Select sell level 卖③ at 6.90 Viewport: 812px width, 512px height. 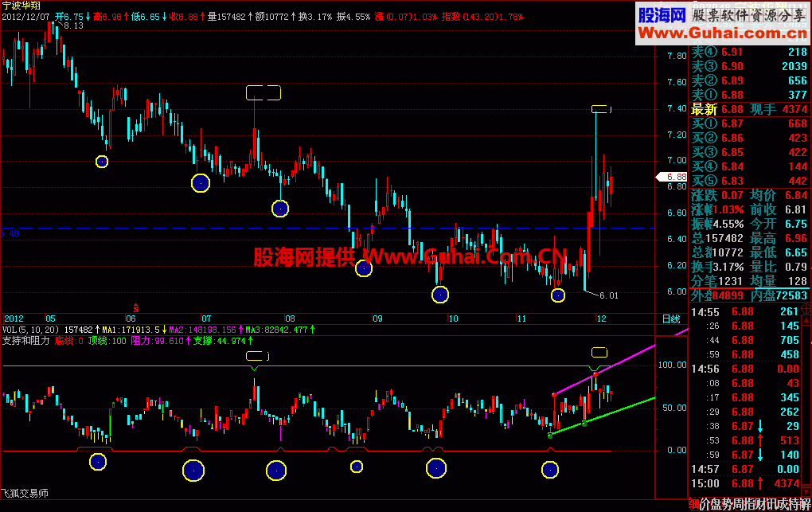point(749,66)
